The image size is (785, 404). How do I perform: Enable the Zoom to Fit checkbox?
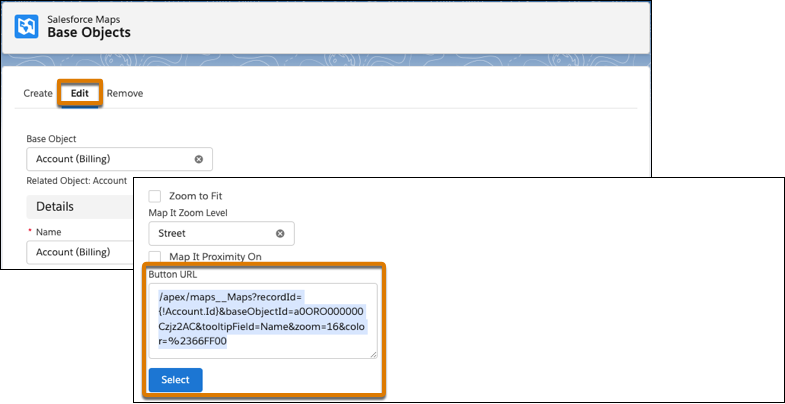click(155, 196)
